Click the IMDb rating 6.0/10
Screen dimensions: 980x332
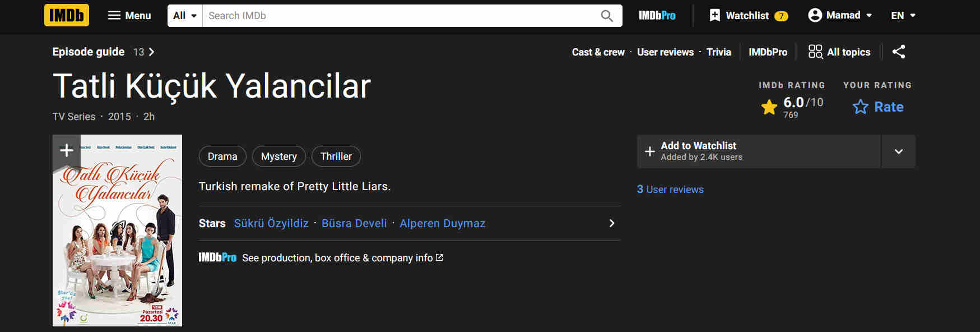(x=792, y=106)
